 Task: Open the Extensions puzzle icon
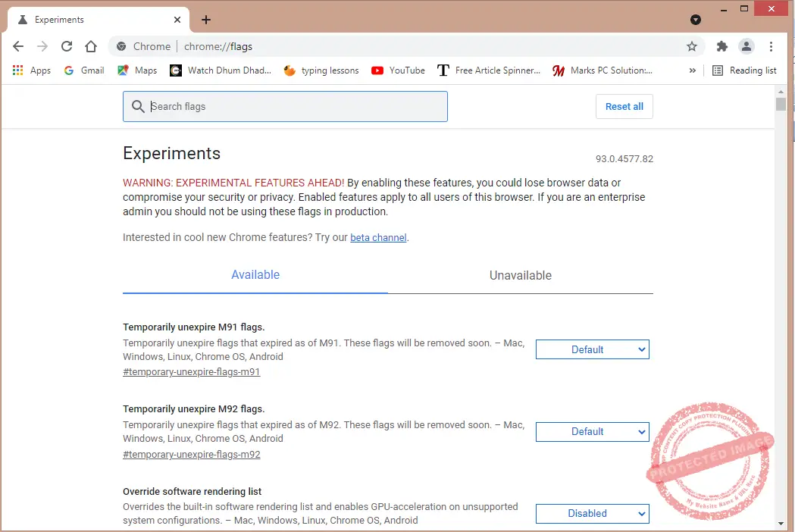(x=721, y=46)
